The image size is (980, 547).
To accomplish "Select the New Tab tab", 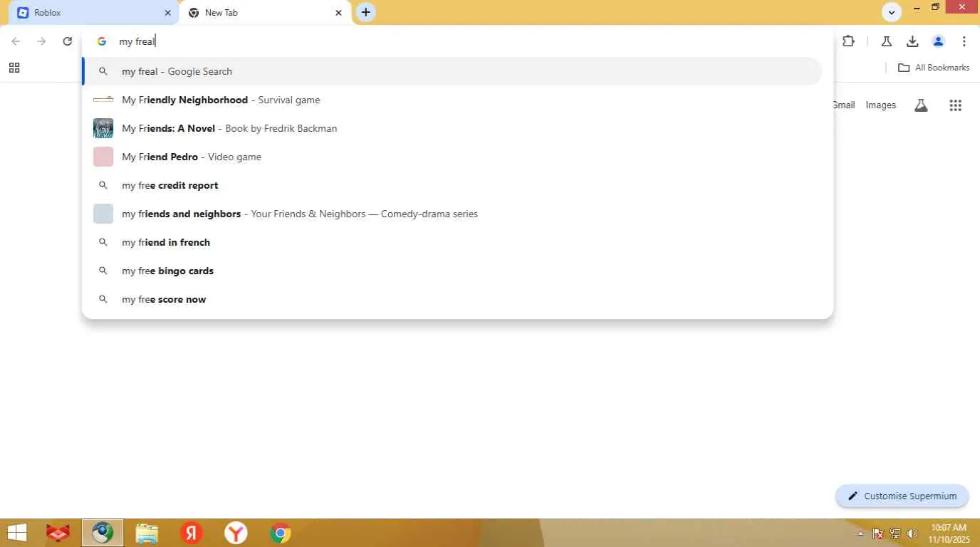I will pos(265,13).
